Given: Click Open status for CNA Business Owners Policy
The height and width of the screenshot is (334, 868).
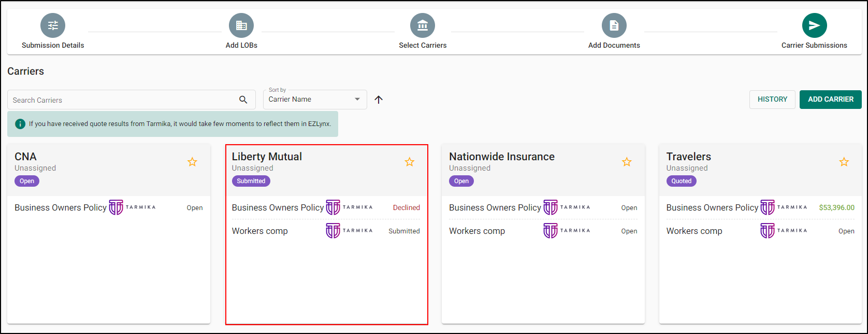Looking at the screenshot, I should point(195,208).
